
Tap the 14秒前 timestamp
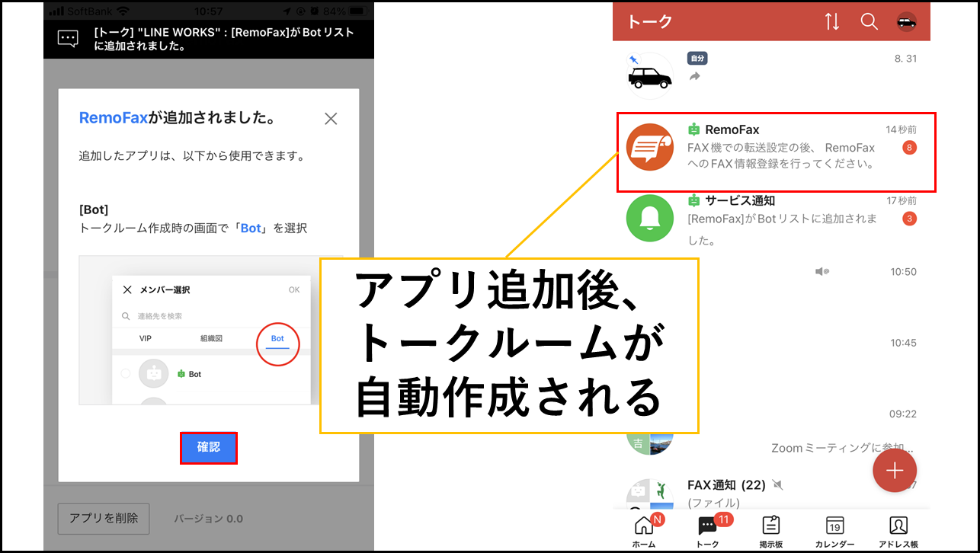901,129
